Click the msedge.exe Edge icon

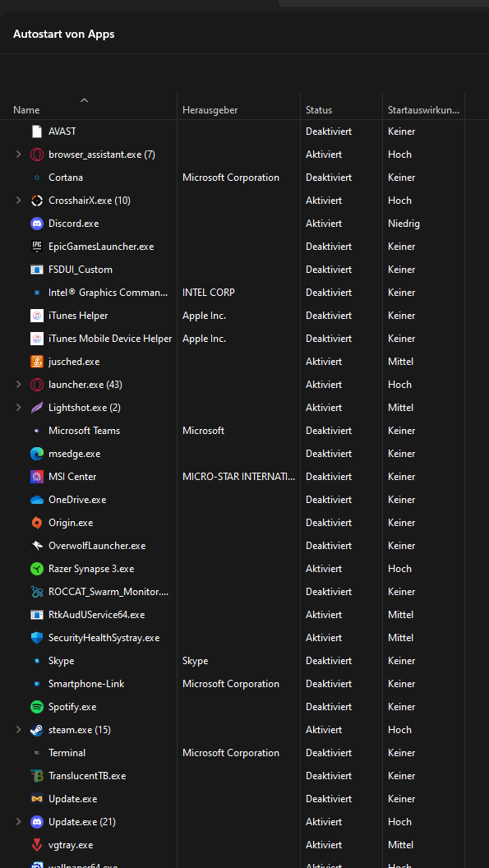[36, 454]
